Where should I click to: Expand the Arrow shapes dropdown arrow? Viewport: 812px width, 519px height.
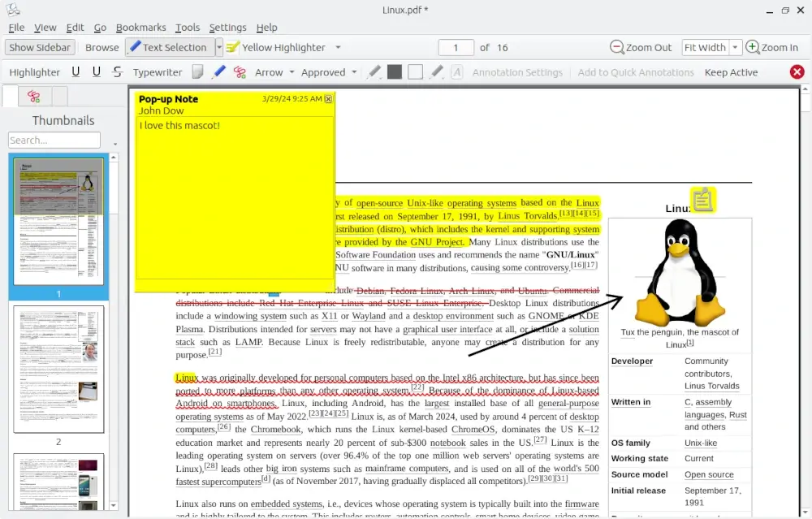(x=292, y=72)
